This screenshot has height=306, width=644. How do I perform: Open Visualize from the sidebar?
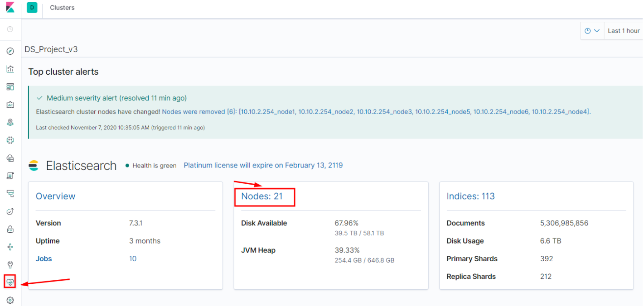(10, 69)
